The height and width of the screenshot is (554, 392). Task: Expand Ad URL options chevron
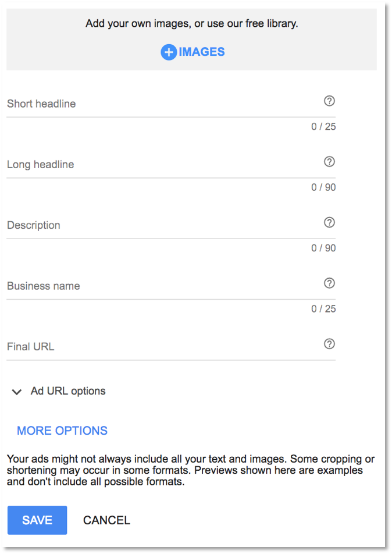tap(17, 392)
